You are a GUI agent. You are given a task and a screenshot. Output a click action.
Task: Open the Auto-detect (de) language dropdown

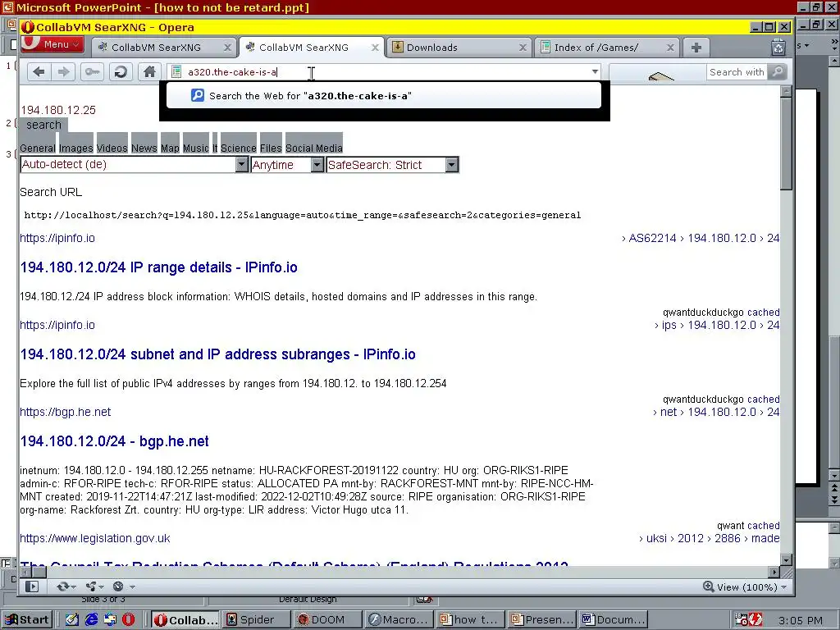point(134,164)
